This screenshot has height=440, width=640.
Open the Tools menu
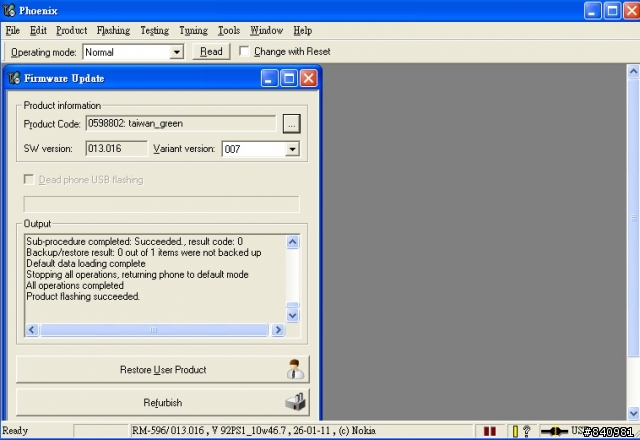(x=229, y=31)
